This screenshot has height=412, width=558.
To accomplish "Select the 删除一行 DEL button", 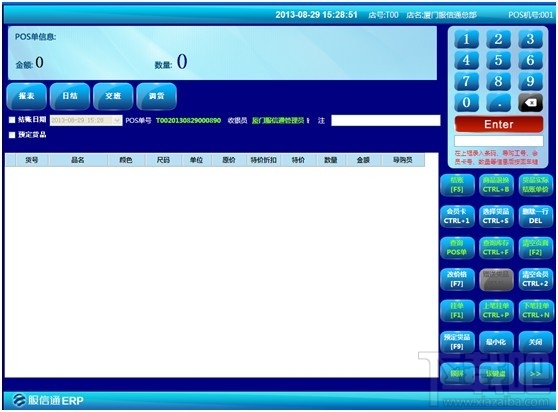I will (535, 216).
